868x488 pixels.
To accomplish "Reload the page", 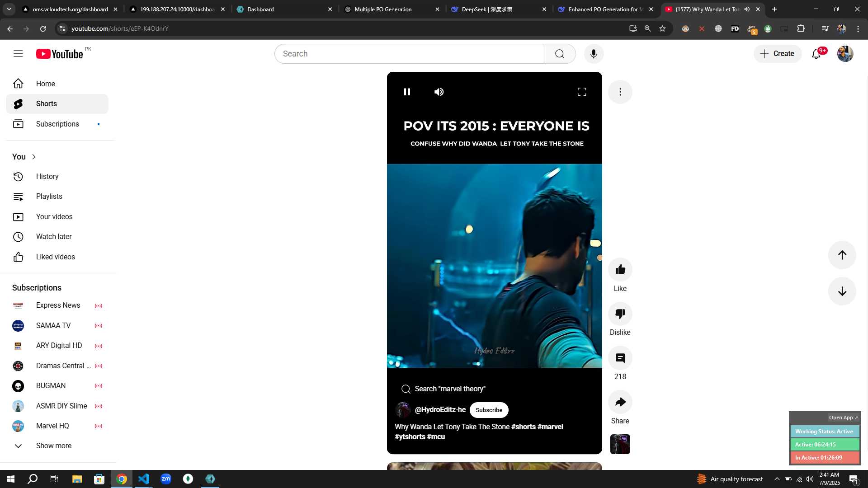I will 43,28.
